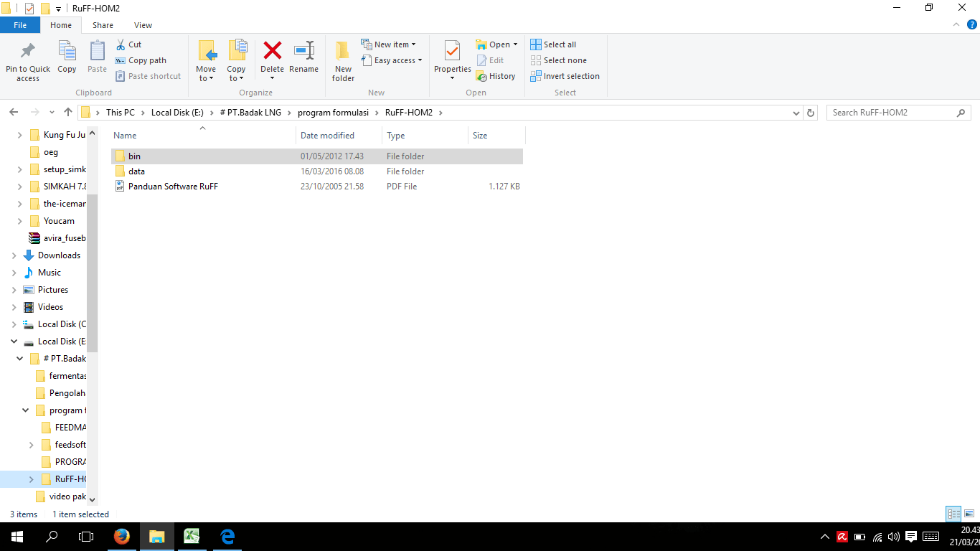Click Copy path button
Viewport: 980px width, 551px height.
coord(141,60)
